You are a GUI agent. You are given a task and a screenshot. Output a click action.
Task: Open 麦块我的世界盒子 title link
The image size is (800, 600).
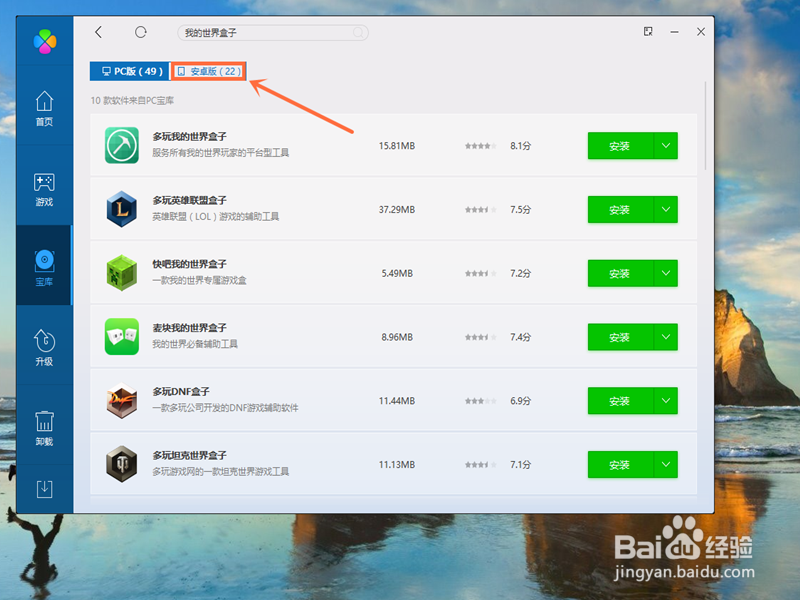click(189, 328)
